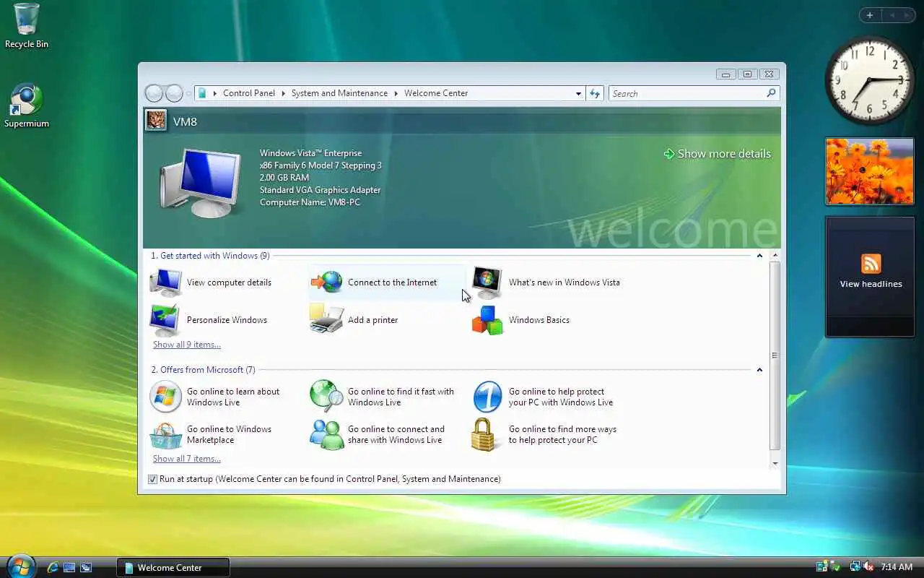924x578 pixels.
Task: Click the refresh button beside address bar
Action: click(x=595, y=93)
